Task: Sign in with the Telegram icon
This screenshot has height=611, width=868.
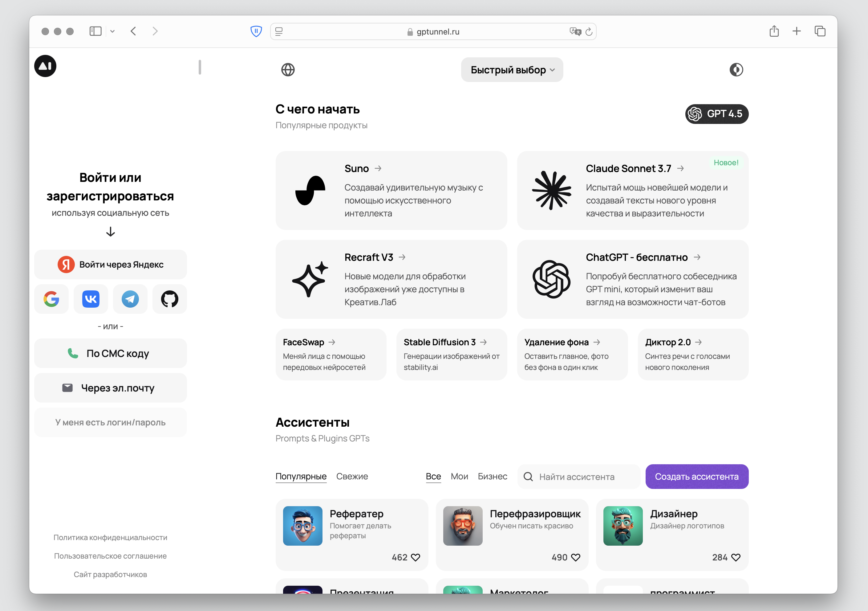Action: pos(130,299)
